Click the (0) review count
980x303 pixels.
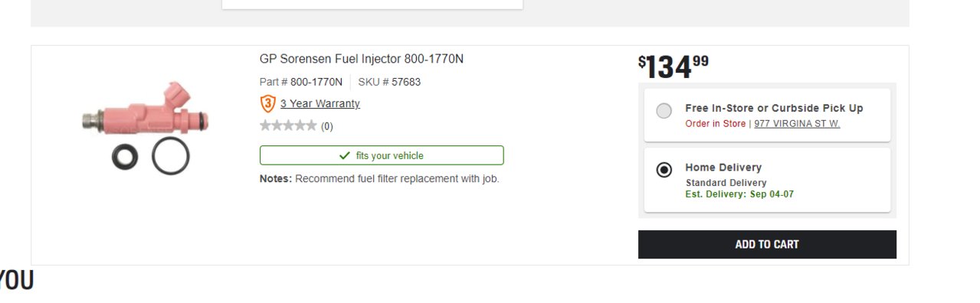[327, 126]
